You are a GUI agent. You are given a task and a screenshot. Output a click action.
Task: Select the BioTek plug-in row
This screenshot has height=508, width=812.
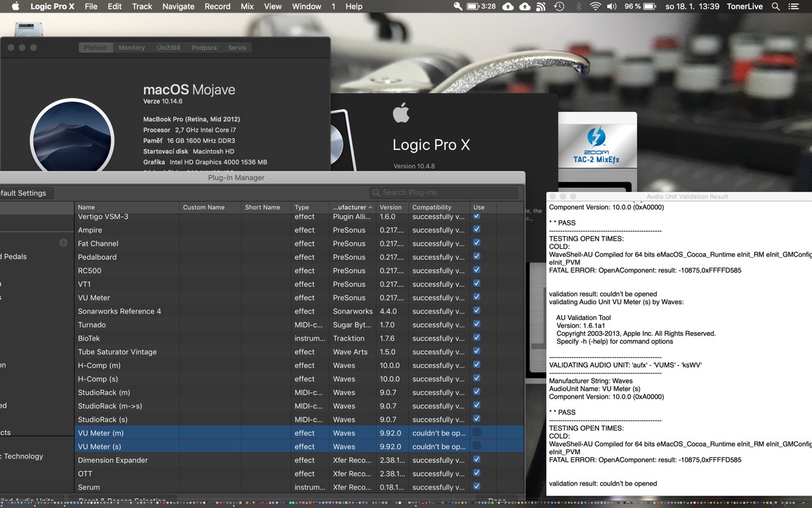(x=299, y=338)
